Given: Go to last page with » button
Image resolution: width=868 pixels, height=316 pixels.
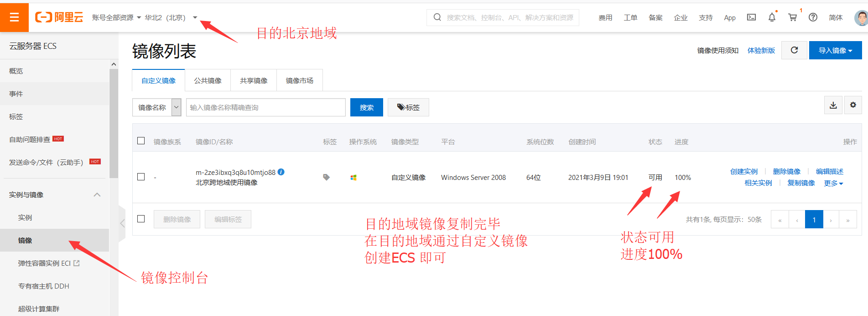Looking at the screenshot, I should coord(848,220).
